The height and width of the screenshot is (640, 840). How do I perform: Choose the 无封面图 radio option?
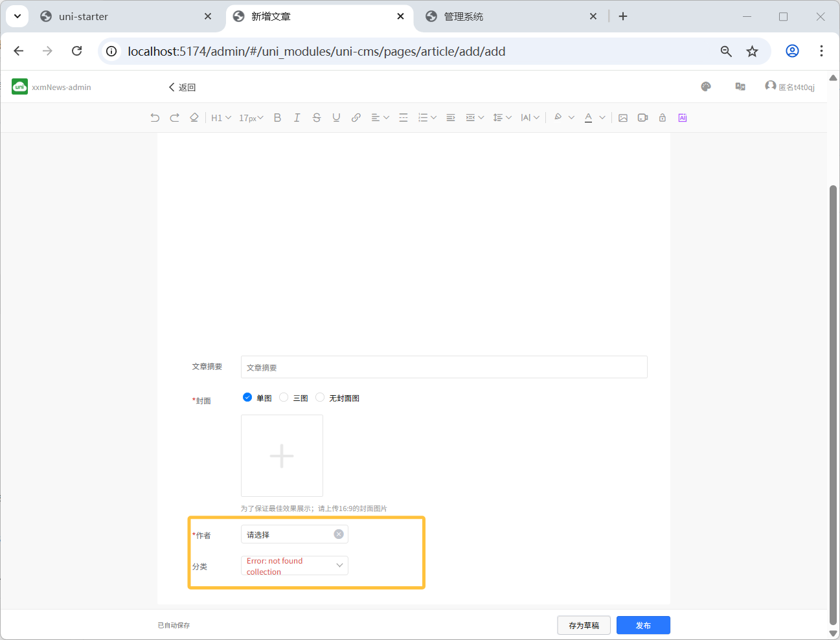pyautogui.click(x=320, y=398)
